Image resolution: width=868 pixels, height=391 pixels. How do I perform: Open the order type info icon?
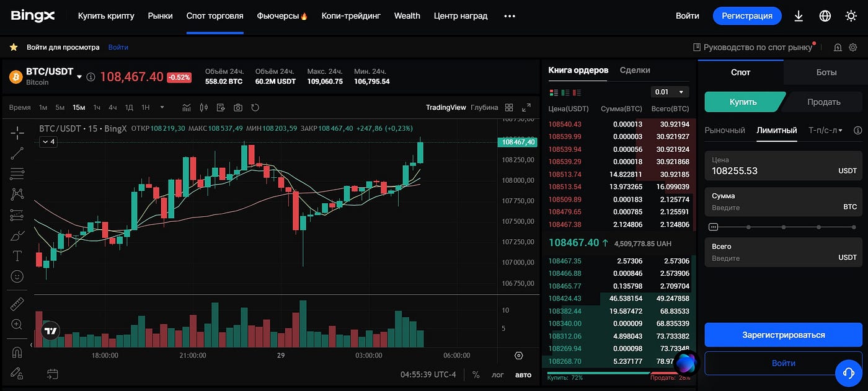tap(858, 130)
